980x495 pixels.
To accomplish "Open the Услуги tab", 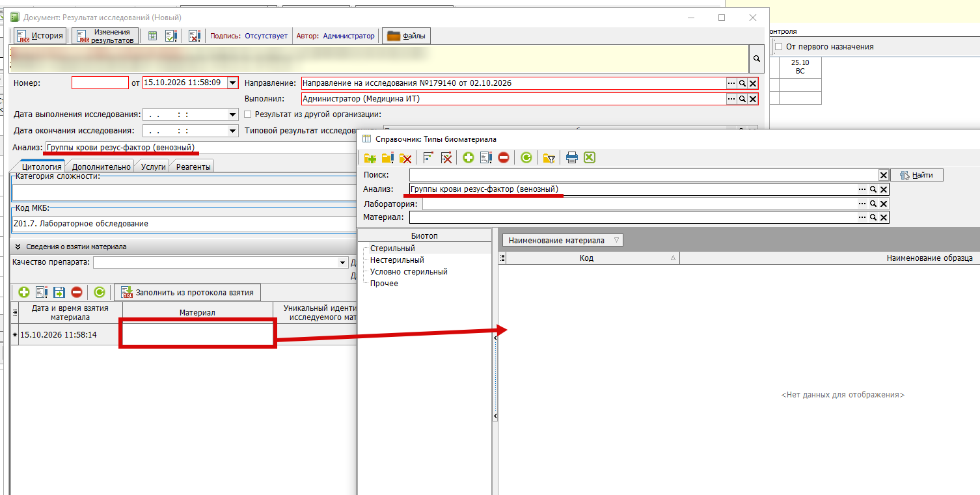I will 154,167.
